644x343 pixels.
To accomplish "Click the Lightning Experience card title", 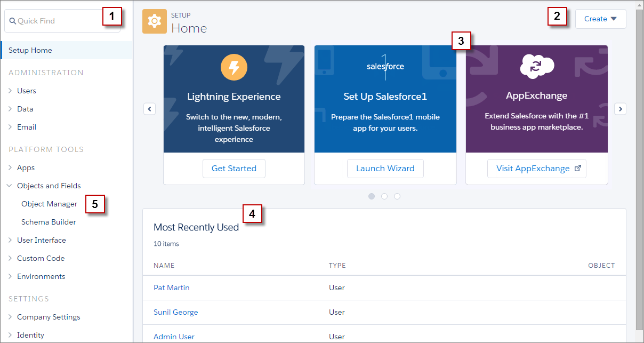I will [x=234, y=97].
